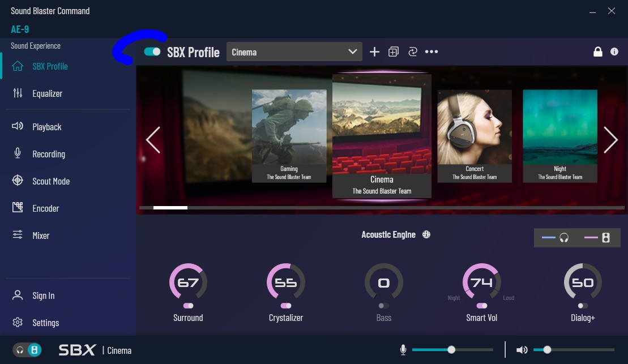Viewport: 628px width, 364px height.
Task: Select the Concert profile thumbnail
Action: click(475, 136)
